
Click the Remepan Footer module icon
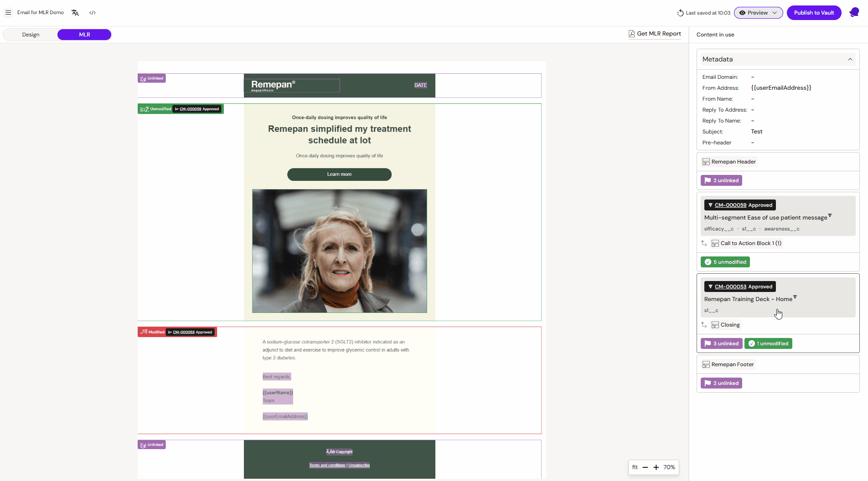[x=706, y=364]
